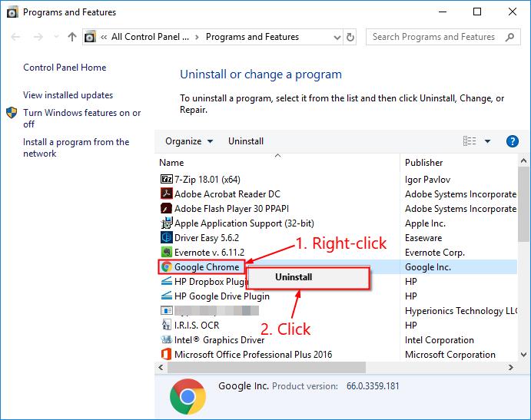Click the address bar control panel icon

[90, 37]
